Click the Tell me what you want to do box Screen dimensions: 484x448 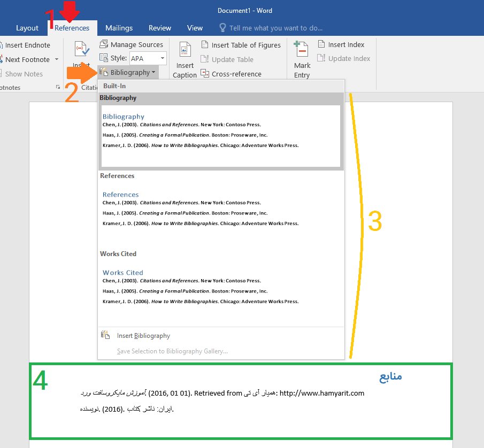pos(275,28)
